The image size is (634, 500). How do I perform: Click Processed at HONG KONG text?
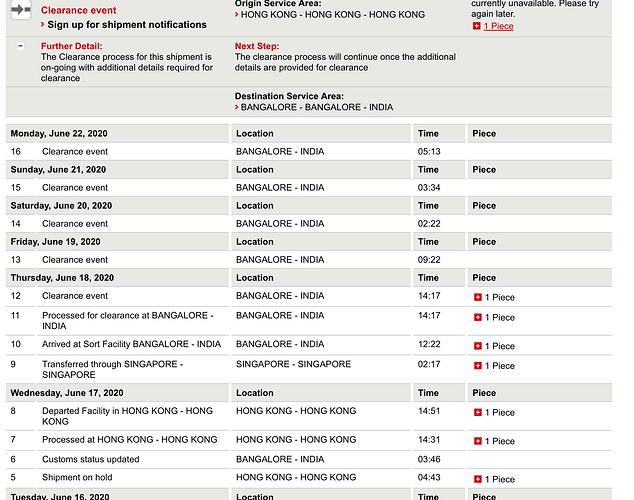(x=129, y=439)
